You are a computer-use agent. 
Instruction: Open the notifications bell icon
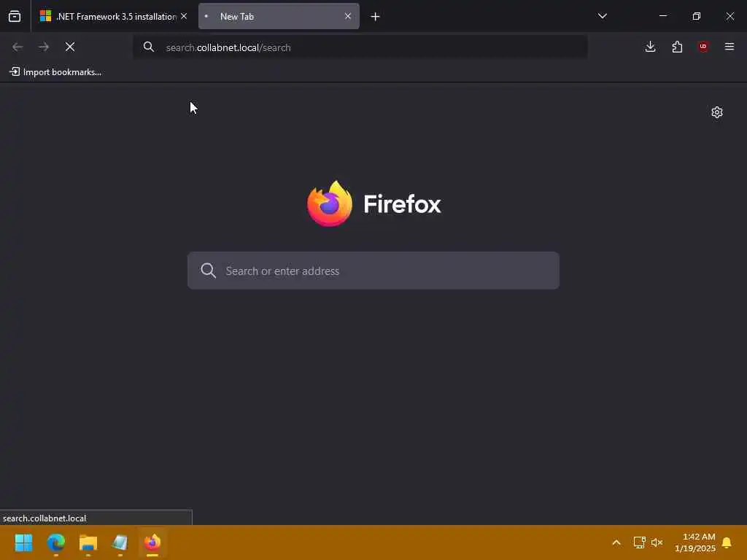click(727, 542)
